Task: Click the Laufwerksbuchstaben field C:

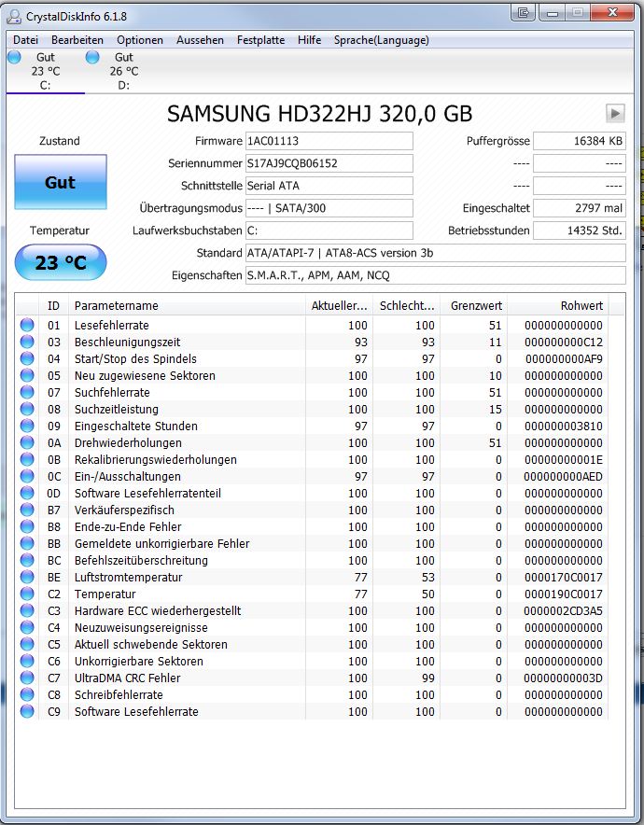Action: (329, 231)
